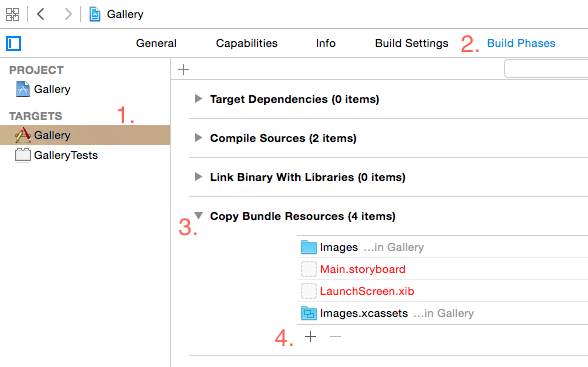The width and height of the screenshot is (588, 367).
Task: Go back with the left chevron
Action: click(40, 14)
